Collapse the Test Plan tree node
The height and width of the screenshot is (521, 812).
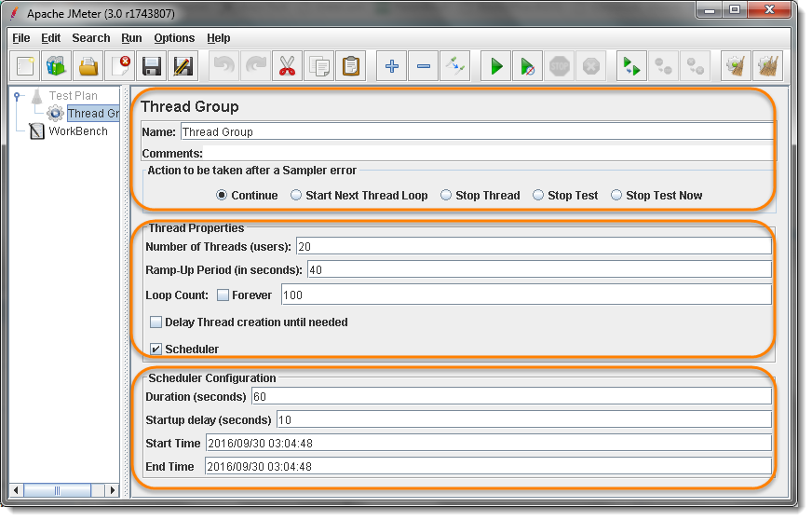17,96
